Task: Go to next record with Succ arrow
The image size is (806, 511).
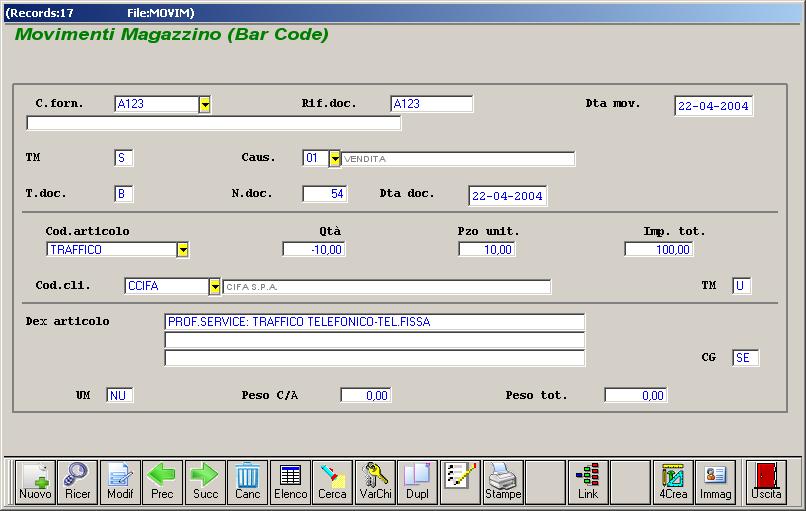Action: tap(205, 482)
